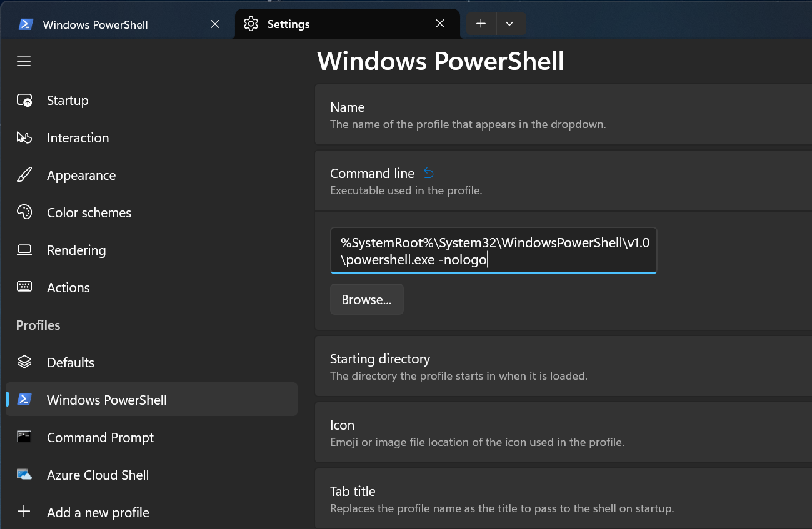Expand the new tab dropdown chevron
This screenshot has height=529, width=812.
[510, 23]
